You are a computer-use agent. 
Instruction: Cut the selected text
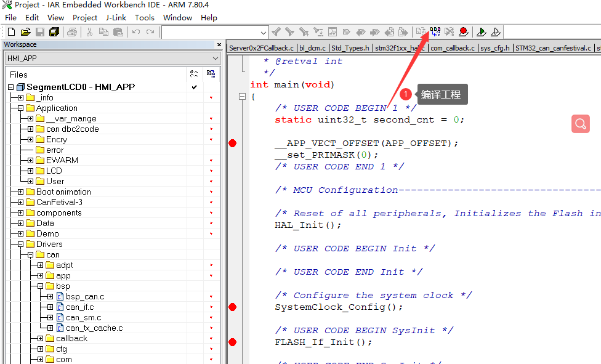click(x=90, y=32)
